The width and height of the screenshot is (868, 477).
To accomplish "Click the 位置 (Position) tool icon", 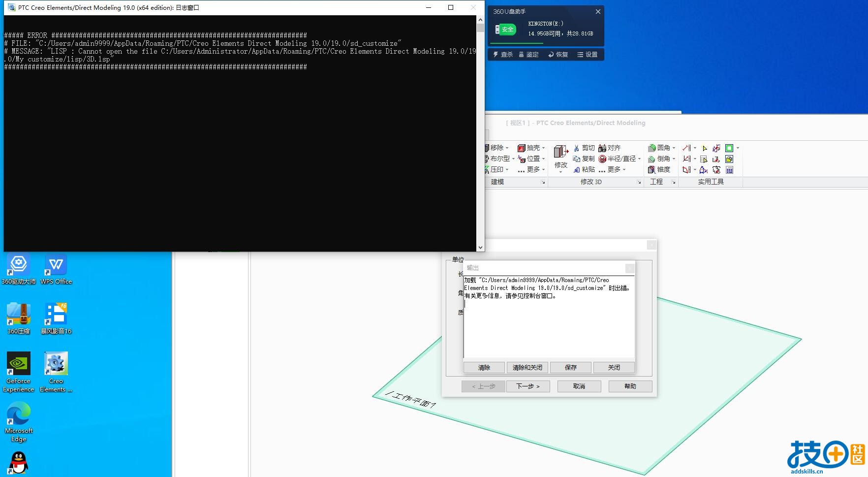I will point(521,159).
